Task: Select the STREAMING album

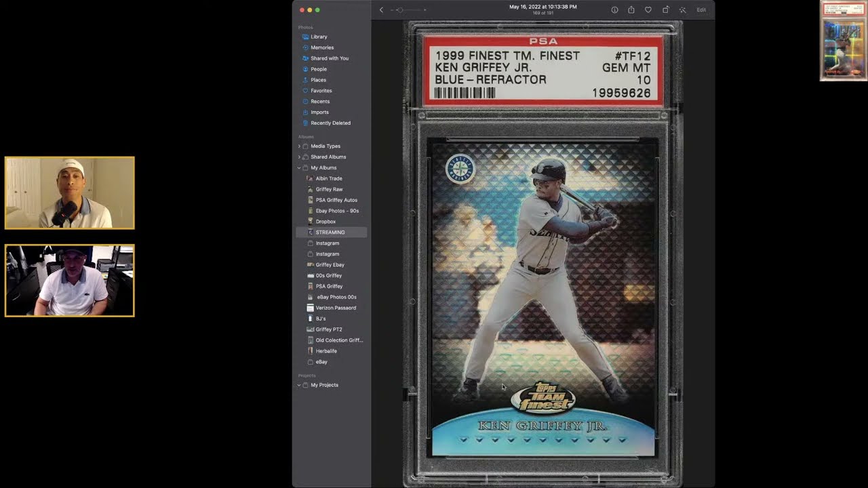Action: [332, 232]
